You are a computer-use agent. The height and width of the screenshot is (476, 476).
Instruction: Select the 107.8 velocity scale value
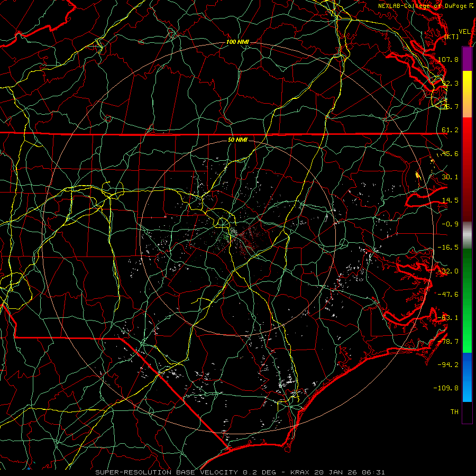(448, 59)
